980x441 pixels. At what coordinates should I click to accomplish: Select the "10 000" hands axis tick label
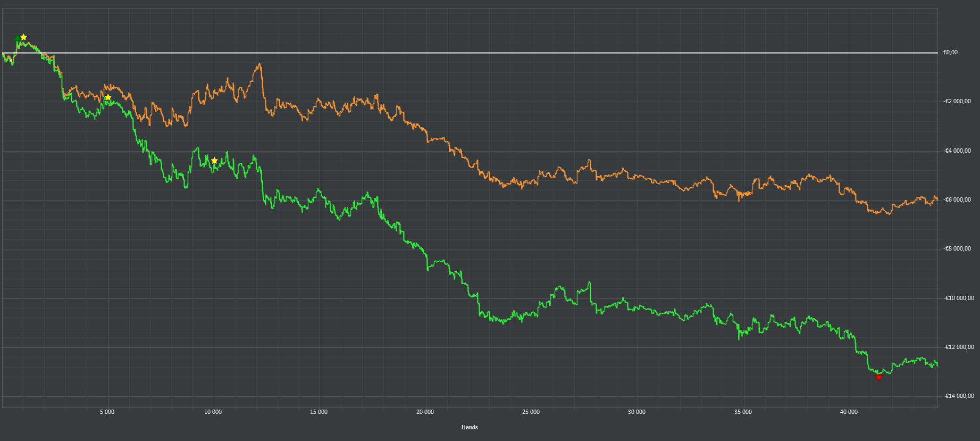pos(213,412)
